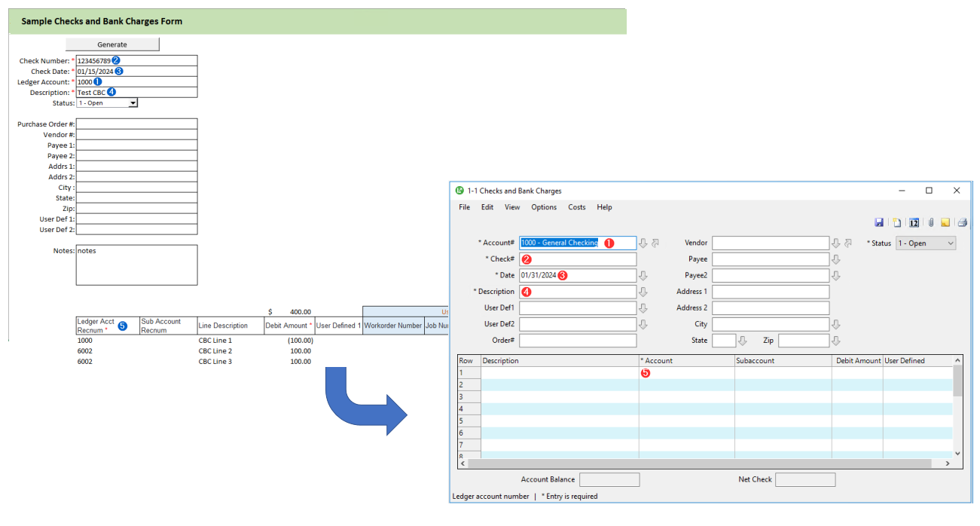
Task: Click the jump arrow beside Vendor field
Action: (x=848, y=243)
